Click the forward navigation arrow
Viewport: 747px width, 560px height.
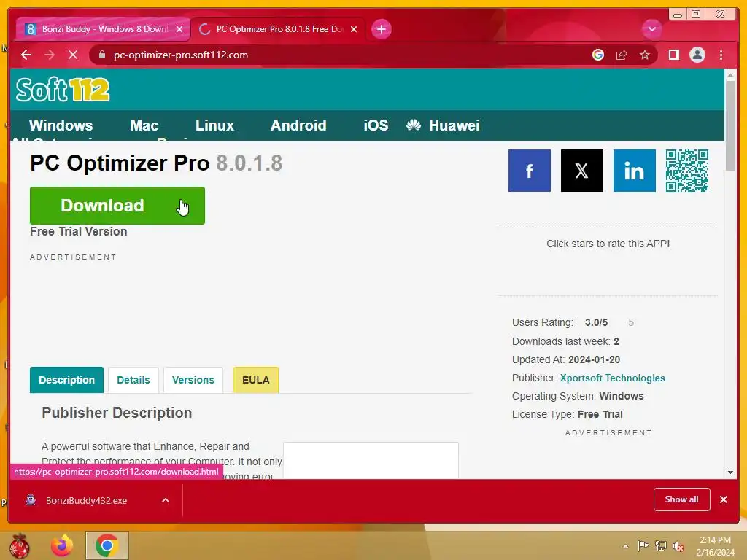(50, 55)
